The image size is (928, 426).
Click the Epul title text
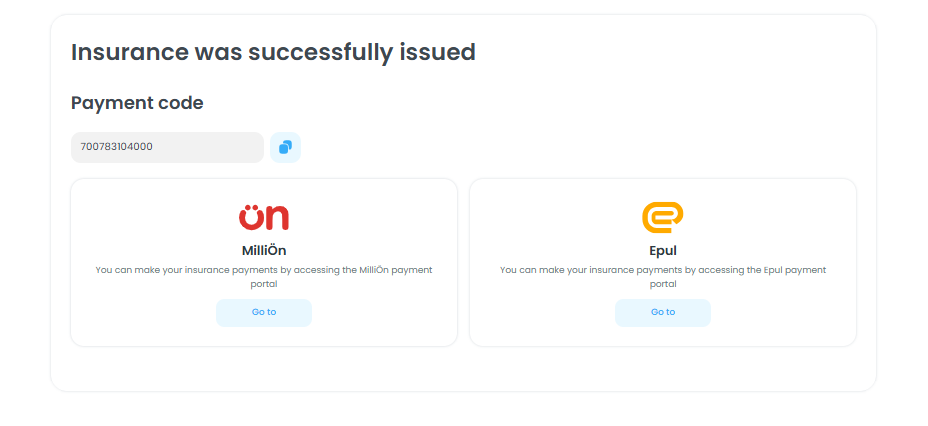(x=663, y=250)
